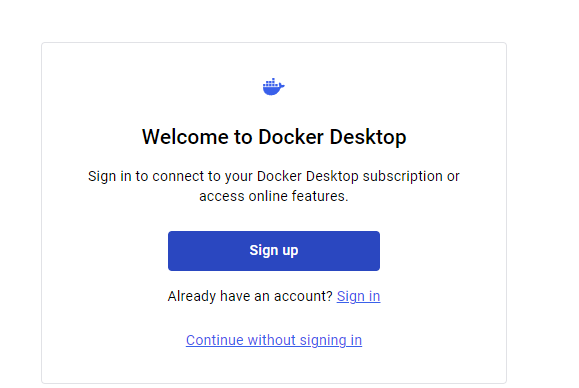Click the Welcome to Docker Desktop heading
This screenshot has width=579, height=388.
(274, 137)
